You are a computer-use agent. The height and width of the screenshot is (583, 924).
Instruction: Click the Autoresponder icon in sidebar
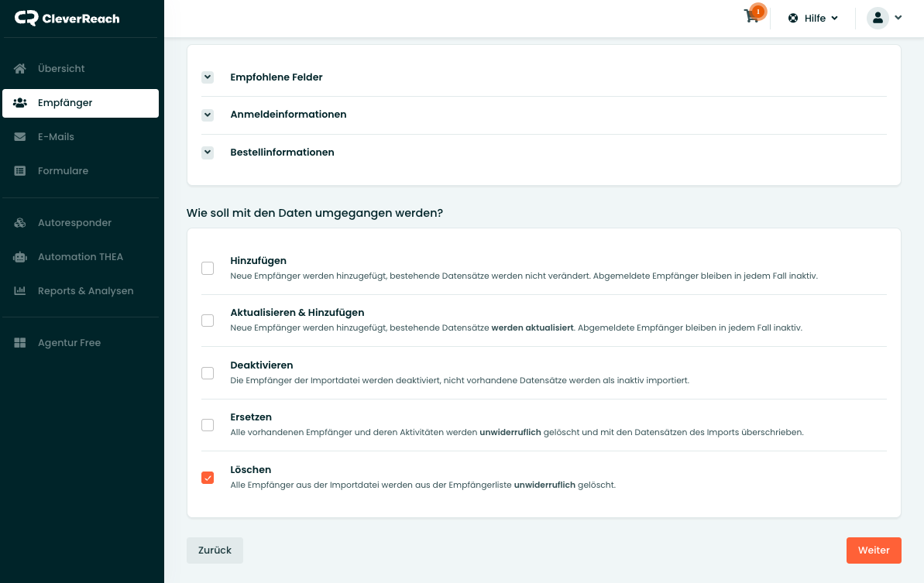tap(21, 223)
